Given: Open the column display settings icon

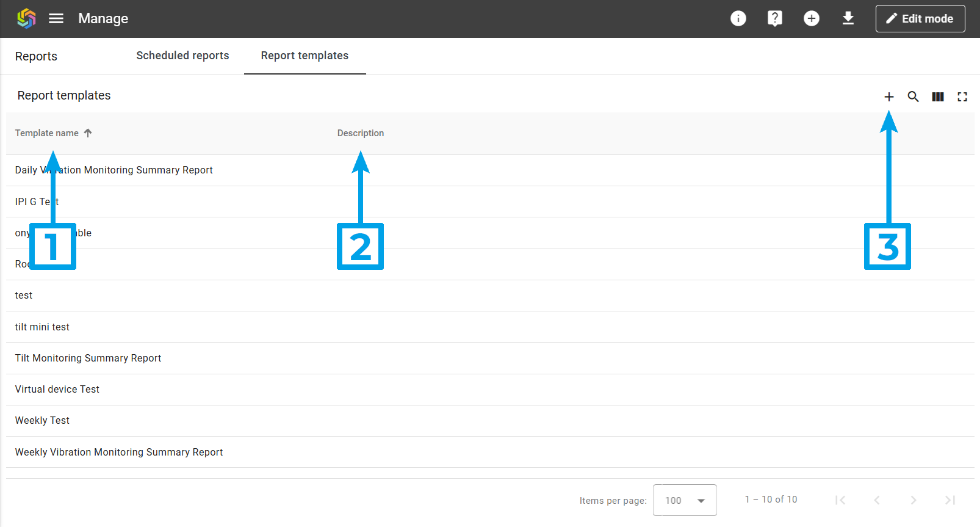Looking at the screenshot, I should pos(938,96).
